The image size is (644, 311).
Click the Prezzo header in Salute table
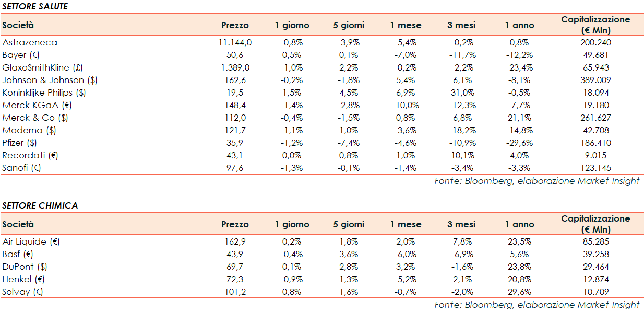(x=235, y=25)
